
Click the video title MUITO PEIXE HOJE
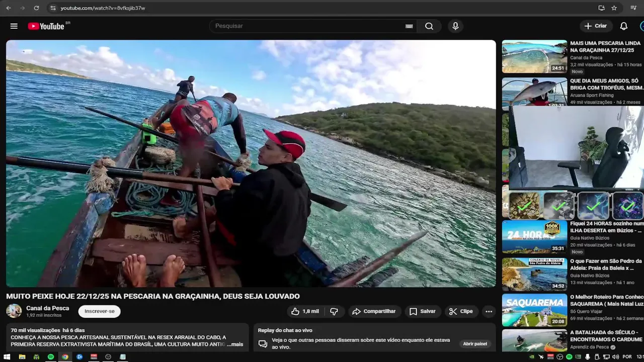(x=153, y=296)
